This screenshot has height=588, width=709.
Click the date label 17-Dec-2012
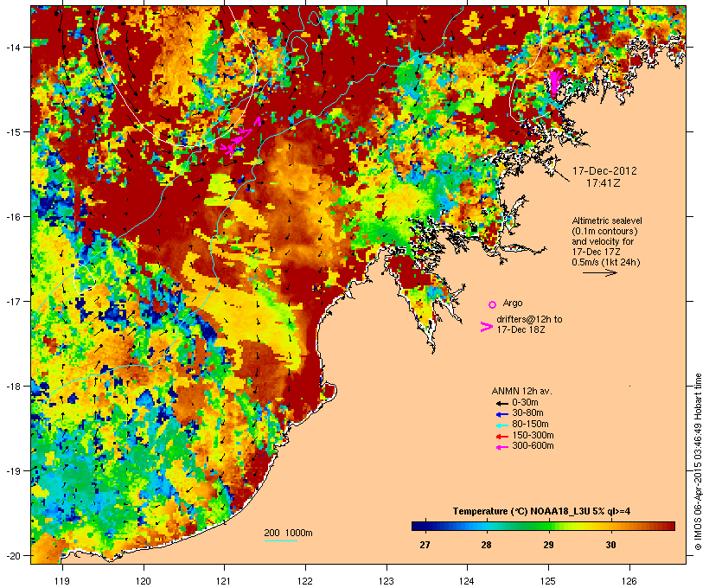(604, 171)
